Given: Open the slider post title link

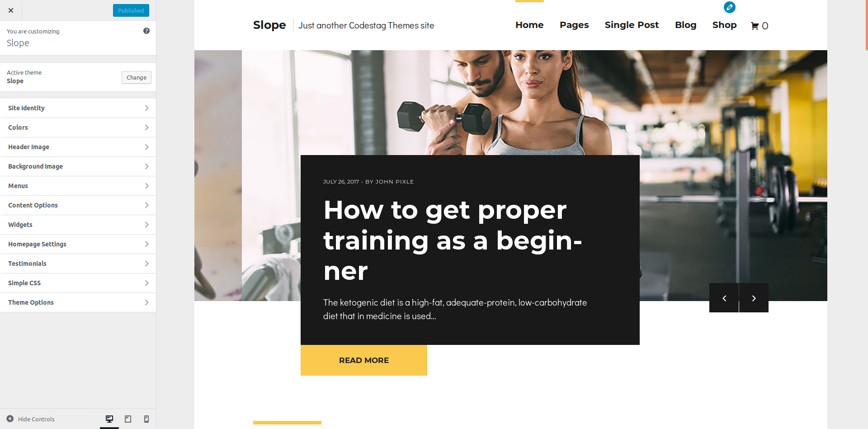Looking at the screenshot, I should coord(453,240).
